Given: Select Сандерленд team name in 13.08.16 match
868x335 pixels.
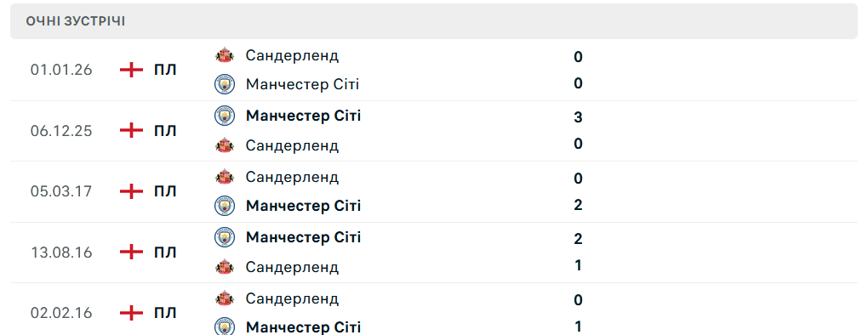Looking at the screenshot, I should click(292, 267).
